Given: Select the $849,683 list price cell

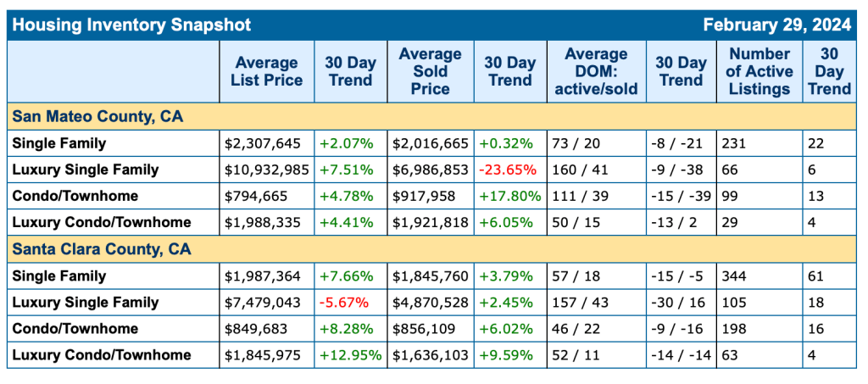Looking at the screenshot, I should (256, 329).
